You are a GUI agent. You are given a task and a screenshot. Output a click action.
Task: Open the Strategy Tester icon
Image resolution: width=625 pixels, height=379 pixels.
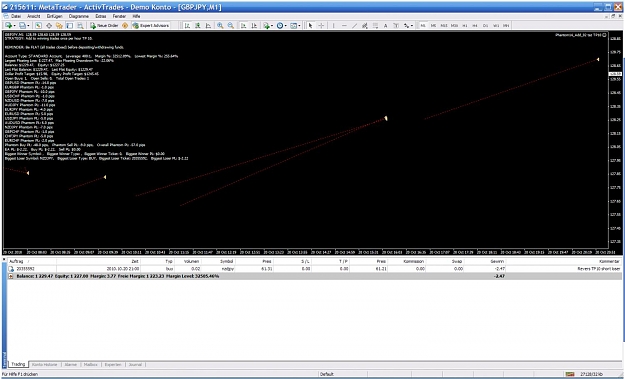(80, 26)
